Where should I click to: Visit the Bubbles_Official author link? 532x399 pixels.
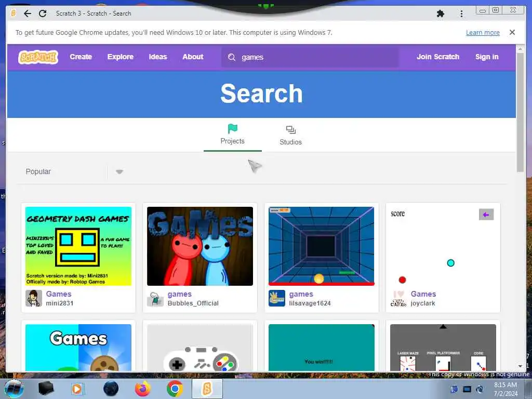click(193, 303)
